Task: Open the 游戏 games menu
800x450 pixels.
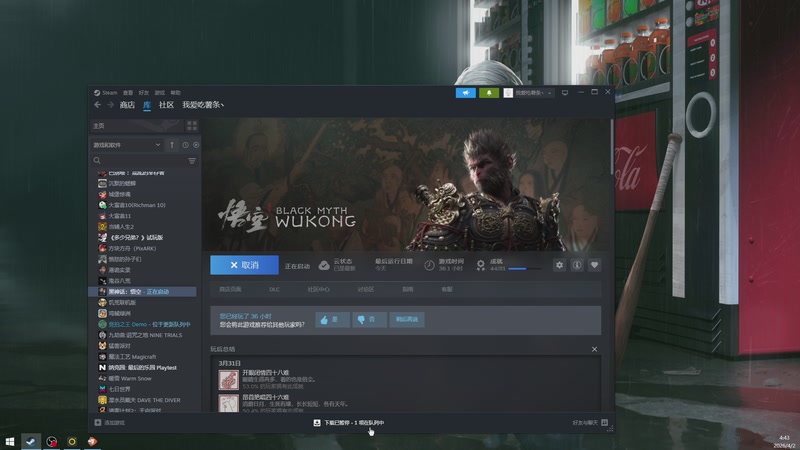Action: pos(160,92)
